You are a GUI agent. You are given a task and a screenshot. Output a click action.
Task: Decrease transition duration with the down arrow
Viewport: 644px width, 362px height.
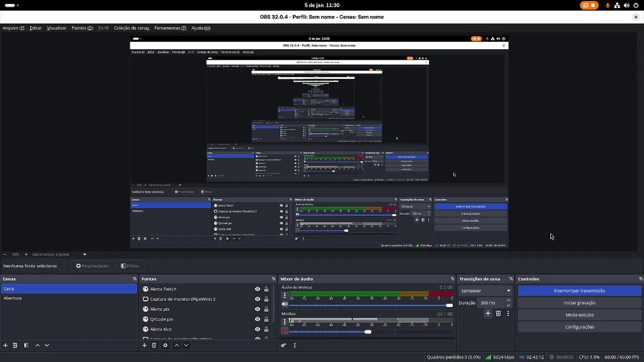[509, 305]
